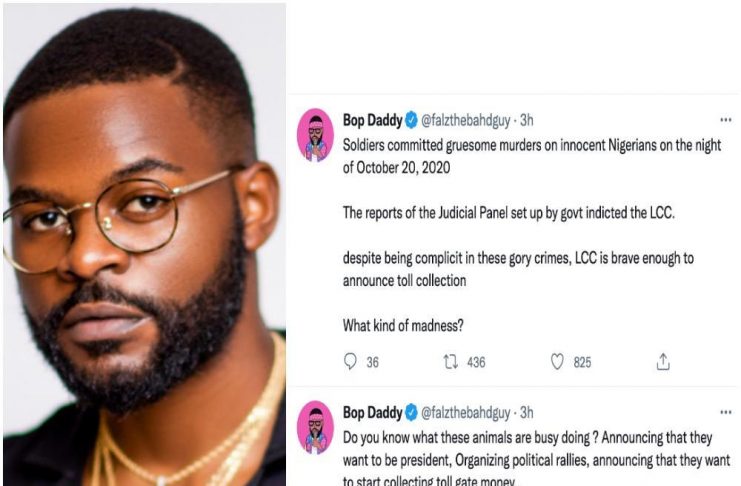Image resolution: width=741 pixels, height=486 pixels.
Task: Click the share icon on first tweet
Action: 662,362
